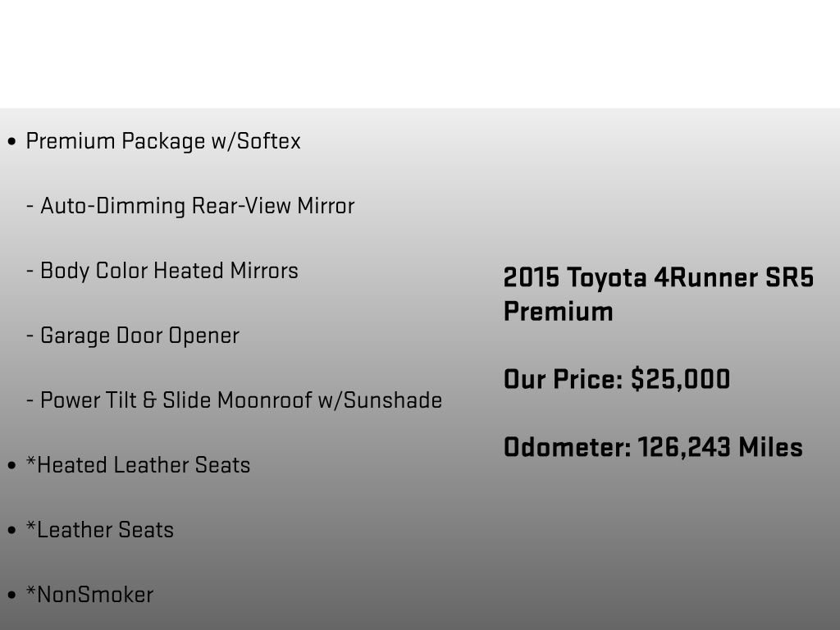Viewport: 840px width, 630px height.
Task: Select the "Garage Door Opener" feature text
Action: click(x=139, y=336)
